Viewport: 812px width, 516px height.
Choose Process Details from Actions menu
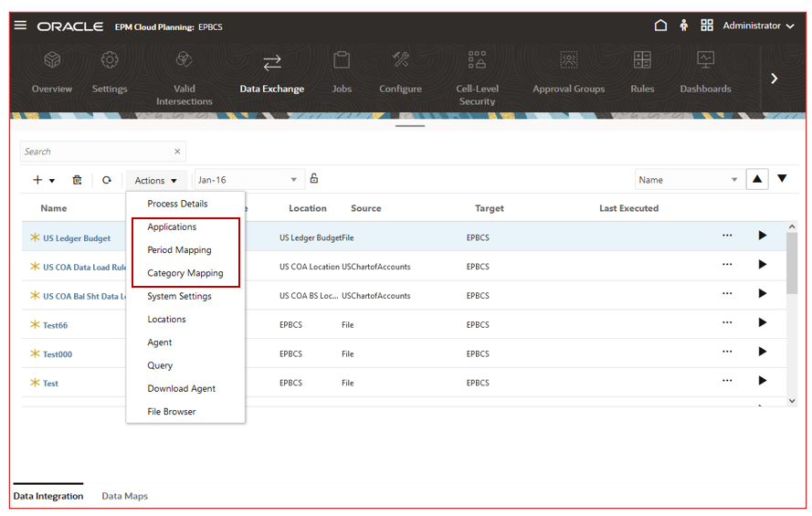[177, 204]
